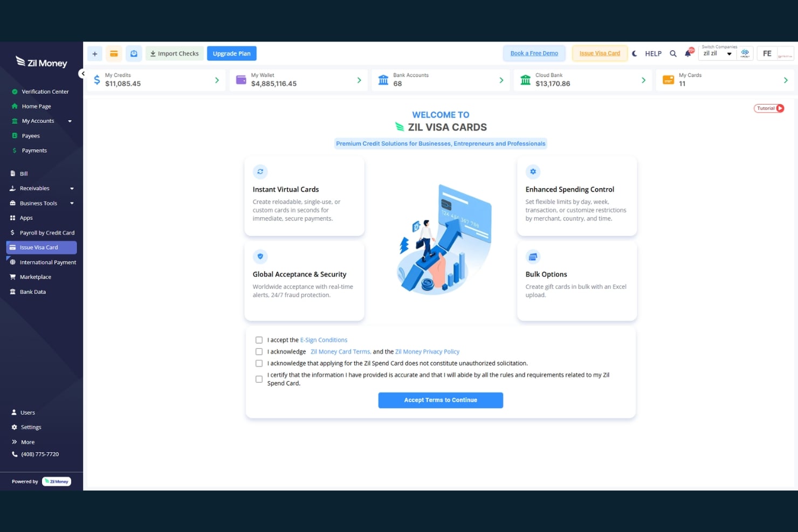
Task: Open Bank Data in the sidebar
Action: 32,292
